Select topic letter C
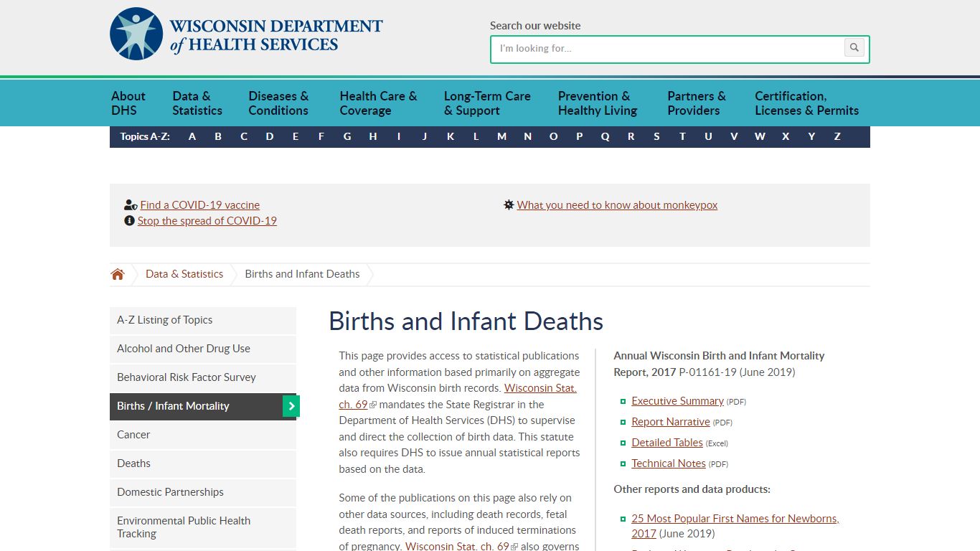Image resolution: width=980 pixels, height=551 pixels. 244,136
